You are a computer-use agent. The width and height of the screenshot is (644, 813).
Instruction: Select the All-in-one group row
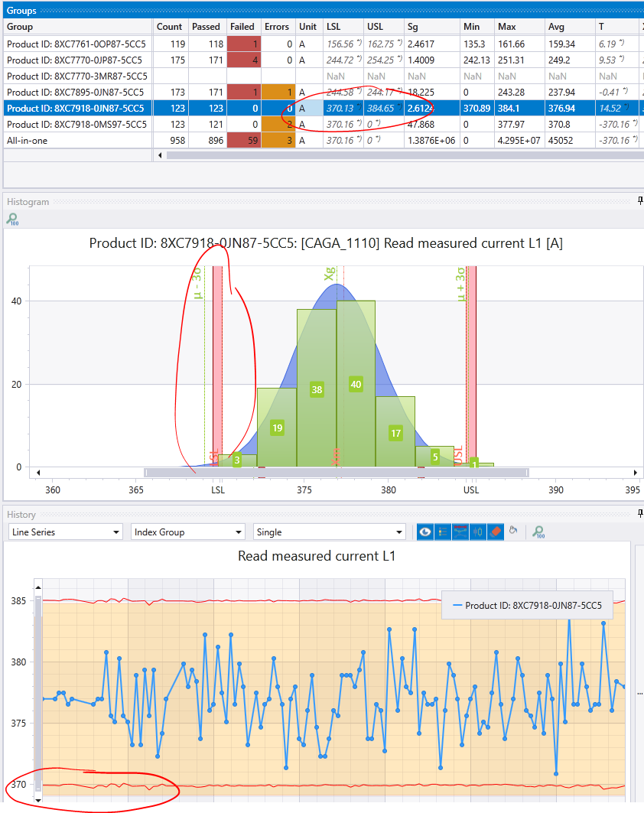pyautogui.click(x=321, y=141)
